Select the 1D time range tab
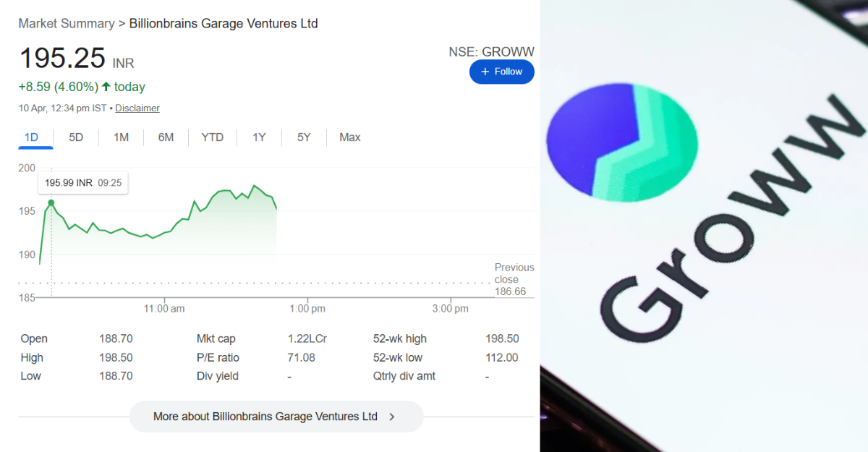Viewport: 868px width, 452px height. (31, 137)
